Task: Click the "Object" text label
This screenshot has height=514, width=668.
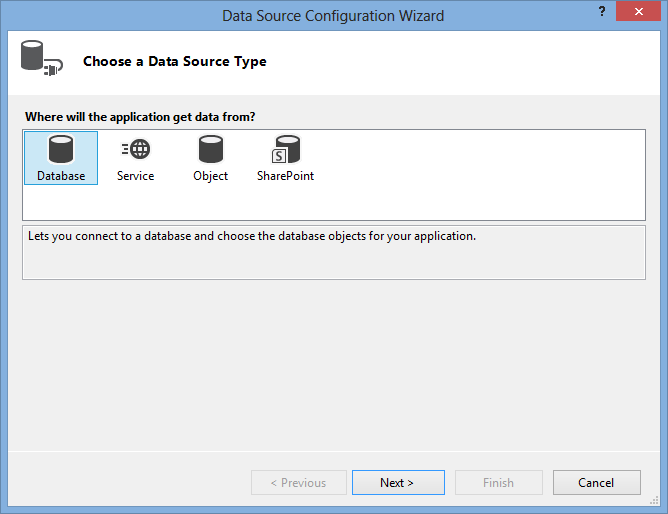Action: (210, 176)
